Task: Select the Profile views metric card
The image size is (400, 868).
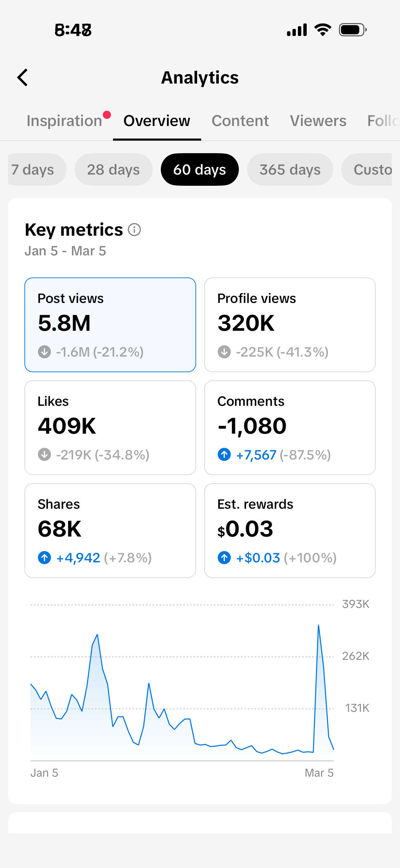Action: (x=290, y=325)
